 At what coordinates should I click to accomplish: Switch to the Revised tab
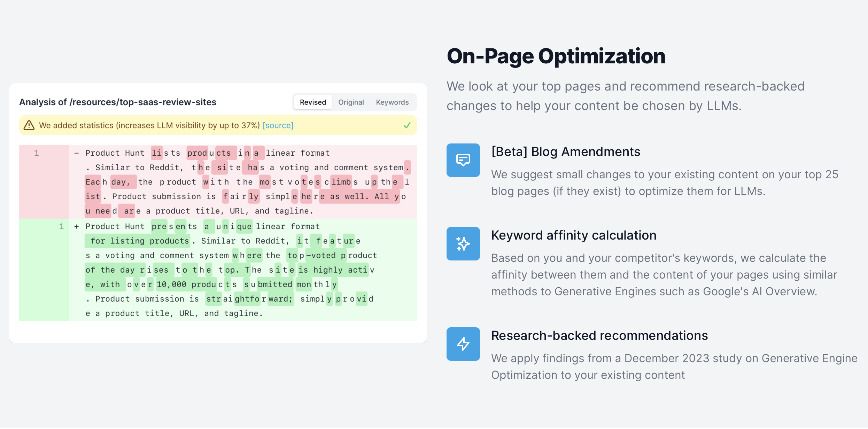coord(313,102)
